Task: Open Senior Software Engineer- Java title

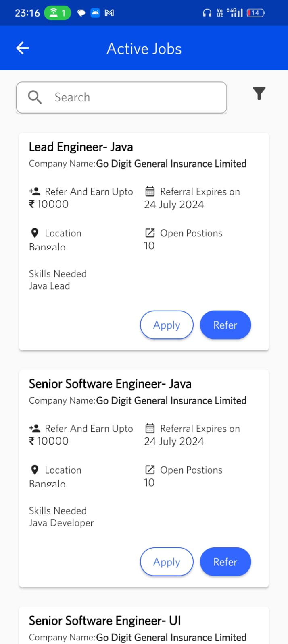Action: pos(110,384)
